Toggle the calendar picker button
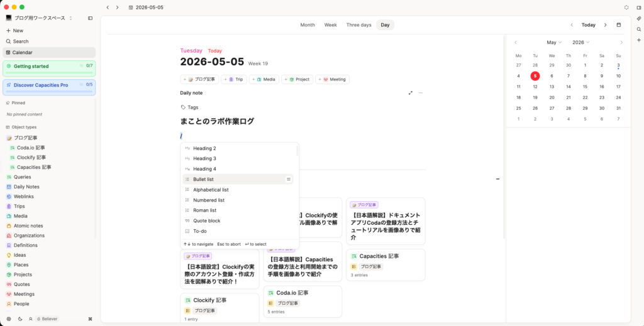 tap(619, 25)
